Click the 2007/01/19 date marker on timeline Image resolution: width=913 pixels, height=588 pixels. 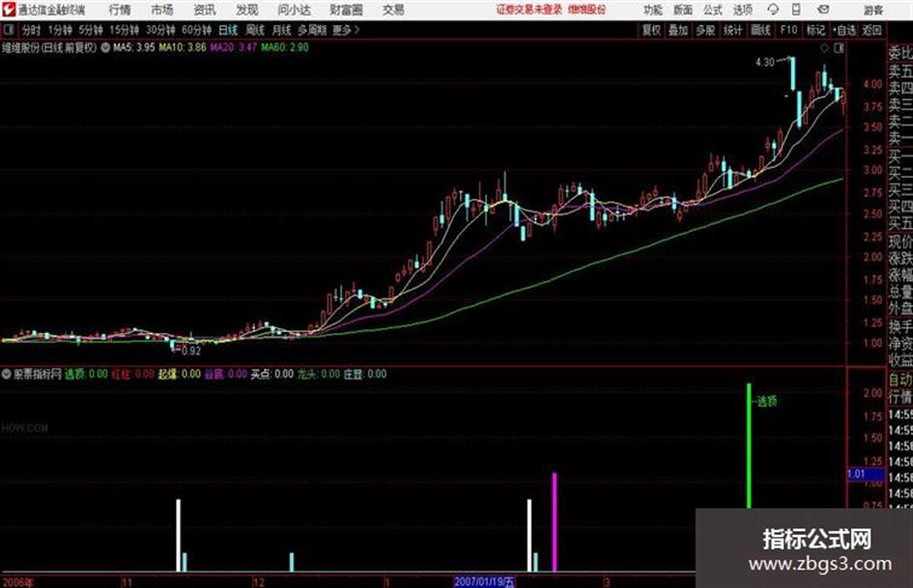[x=484, y=581]
